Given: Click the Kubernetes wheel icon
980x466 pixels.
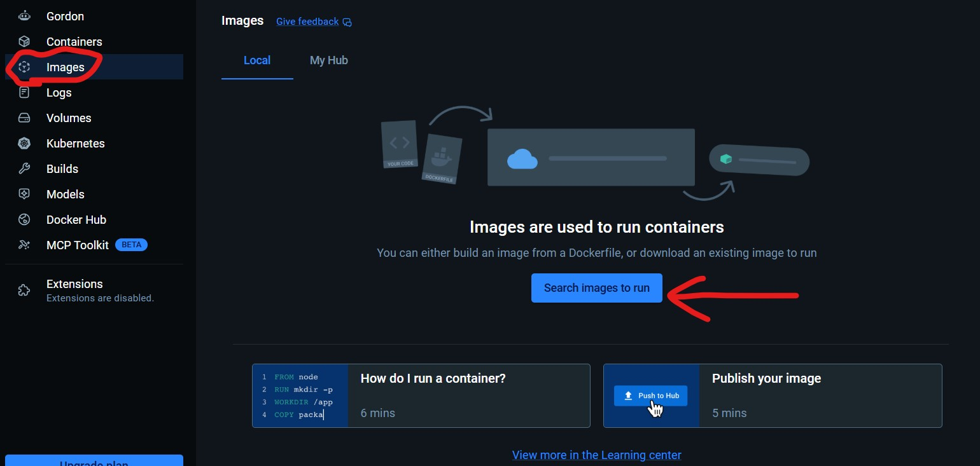Looking at the screenshot, I should (24, 143).
